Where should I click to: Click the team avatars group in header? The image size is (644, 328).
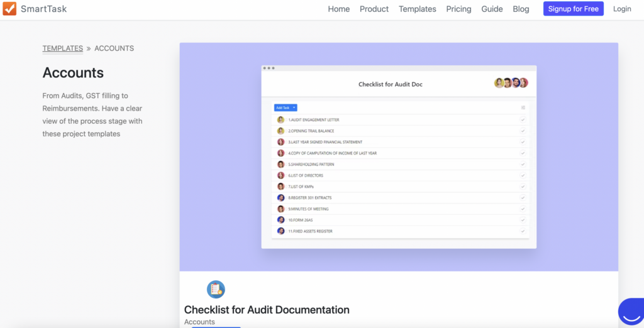pyautogui.click(x=511, y=83)
